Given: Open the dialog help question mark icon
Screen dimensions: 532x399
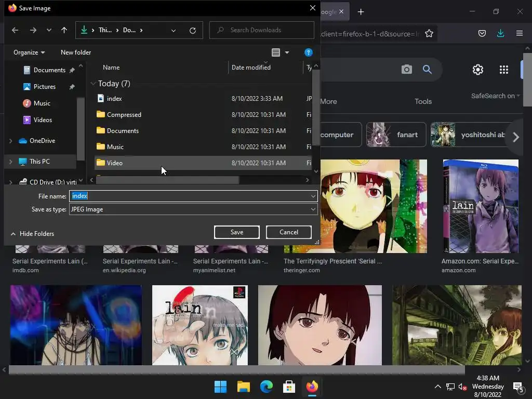Looking at the screenshot, I should 308,52.
